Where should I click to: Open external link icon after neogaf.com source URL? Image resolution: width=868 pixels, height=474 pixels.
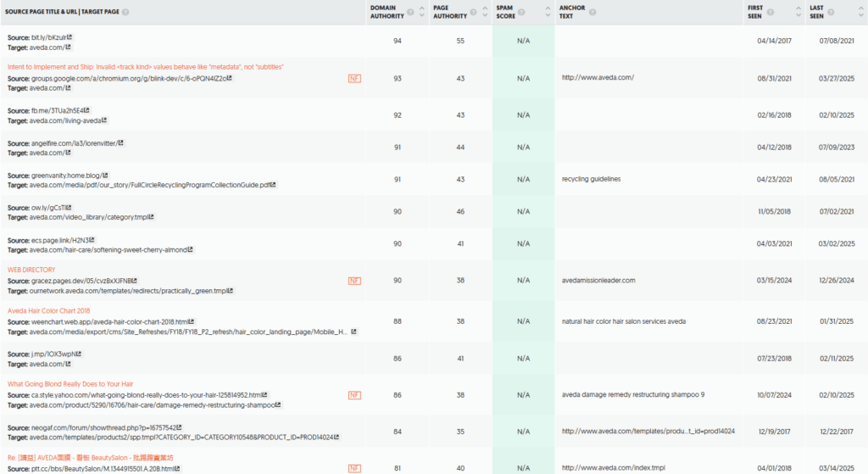click(x=180, y=427)
